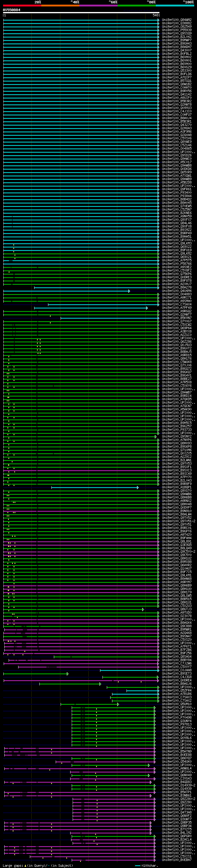
Task: Click hit label UniRef100_B4LIM2
Action: (x=177, y=833)
